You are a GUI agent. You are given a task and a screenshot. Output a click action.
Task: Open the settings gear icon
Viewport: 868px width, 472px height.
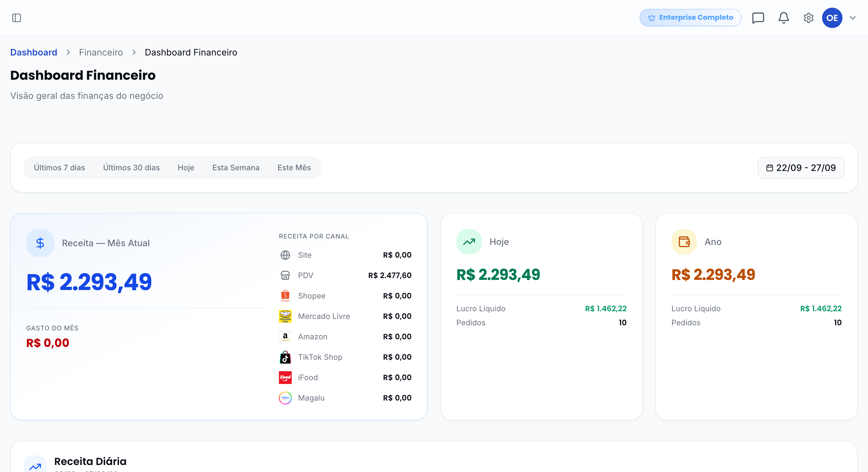point(808,18)
